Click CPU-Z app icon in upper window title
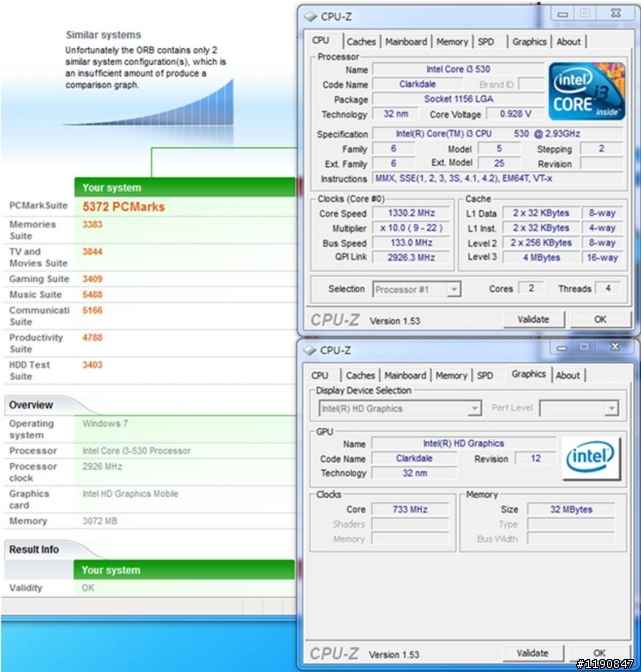 click(310, 17)
